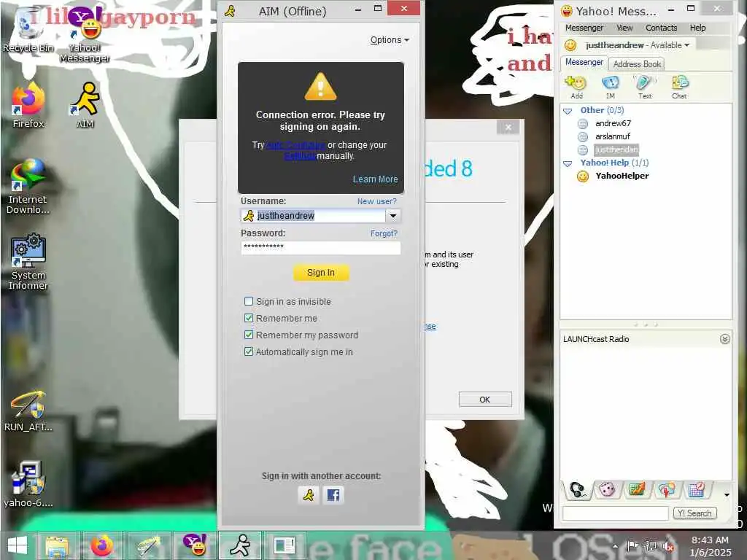Click the Yahoo search text box
Viewport: 747px width, 560px height.
616,513
